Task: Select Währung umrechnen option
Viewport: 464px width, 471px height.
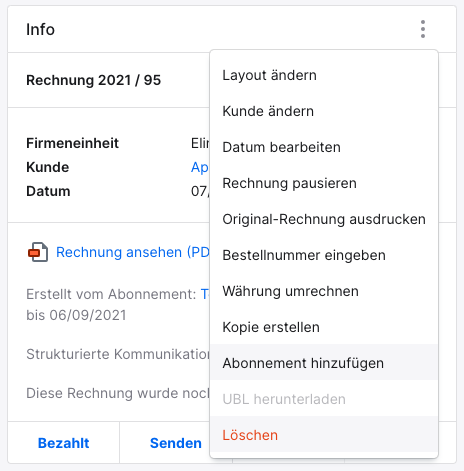Action: pos(324,291)
